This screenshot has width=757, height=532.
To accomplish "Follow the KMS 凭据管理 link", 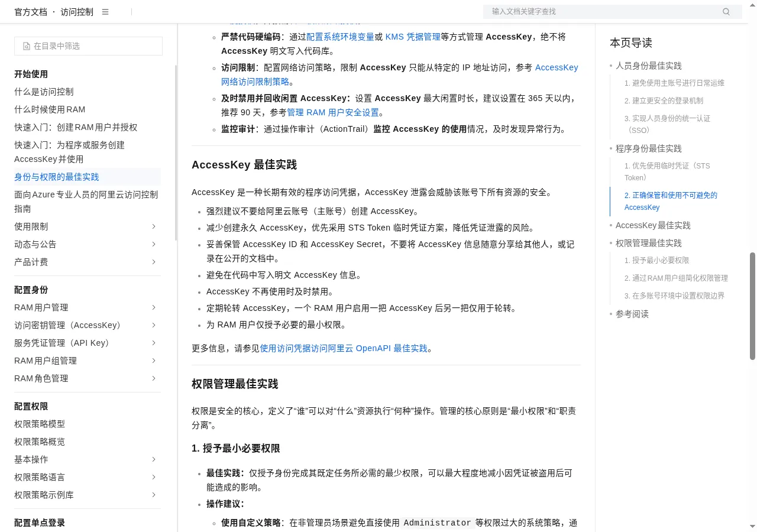I will point(413,37).
